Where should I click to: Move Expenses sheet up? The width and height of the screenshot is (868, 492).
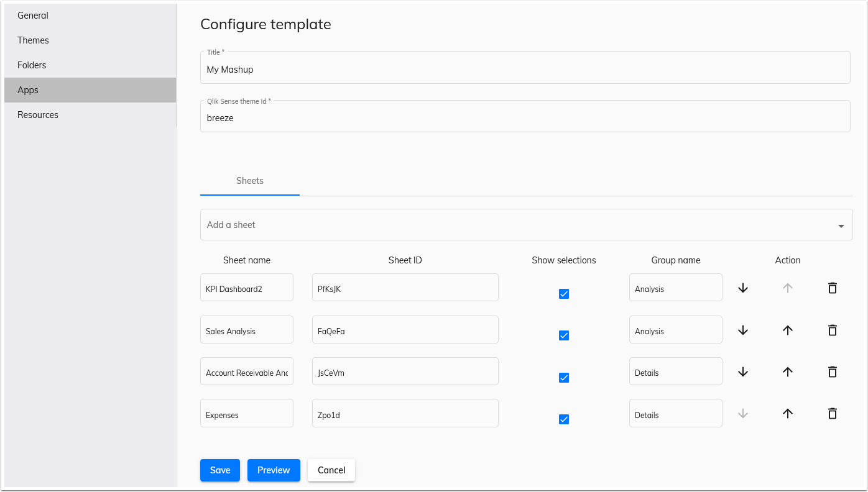pos(787,413)
